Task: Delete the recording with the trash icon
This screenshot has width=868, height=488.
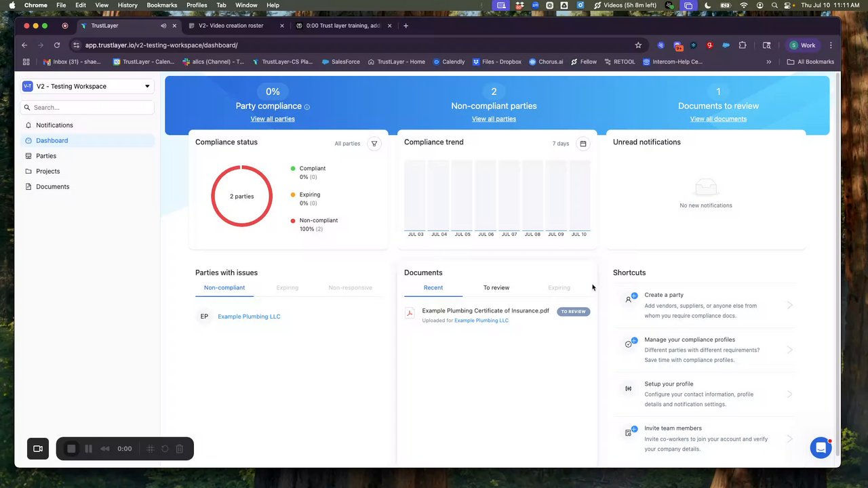Action: [180, 449]
